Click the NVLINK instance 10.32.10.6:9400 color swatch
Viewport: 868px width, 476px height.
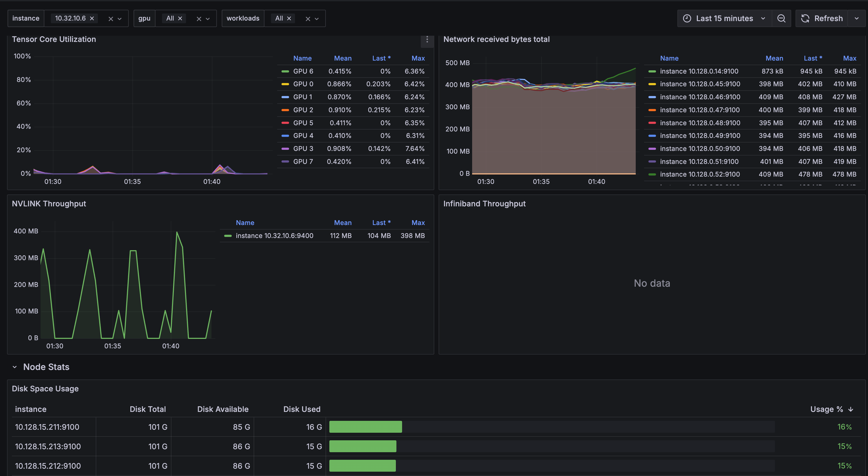228,236
